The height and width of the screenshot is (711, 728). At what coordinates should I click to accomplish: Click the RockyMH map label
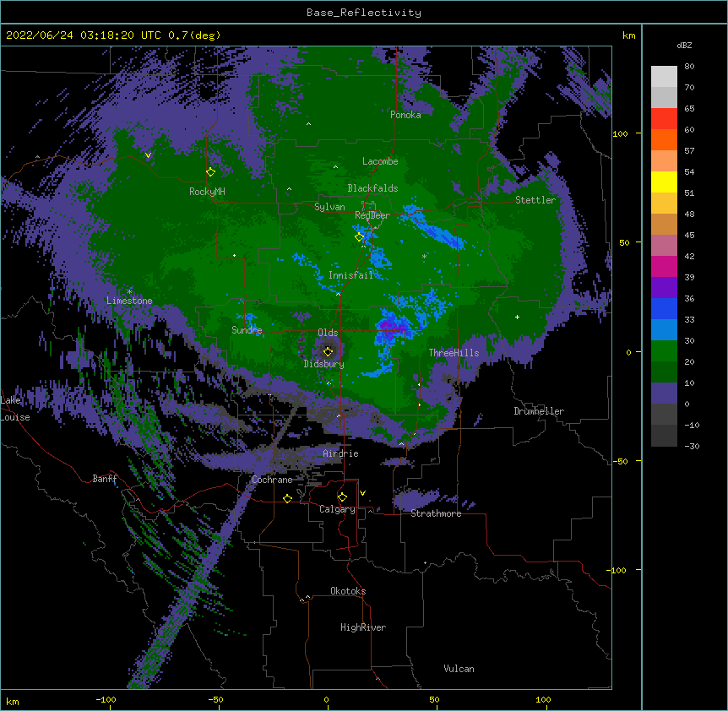(x=207, y=192)
